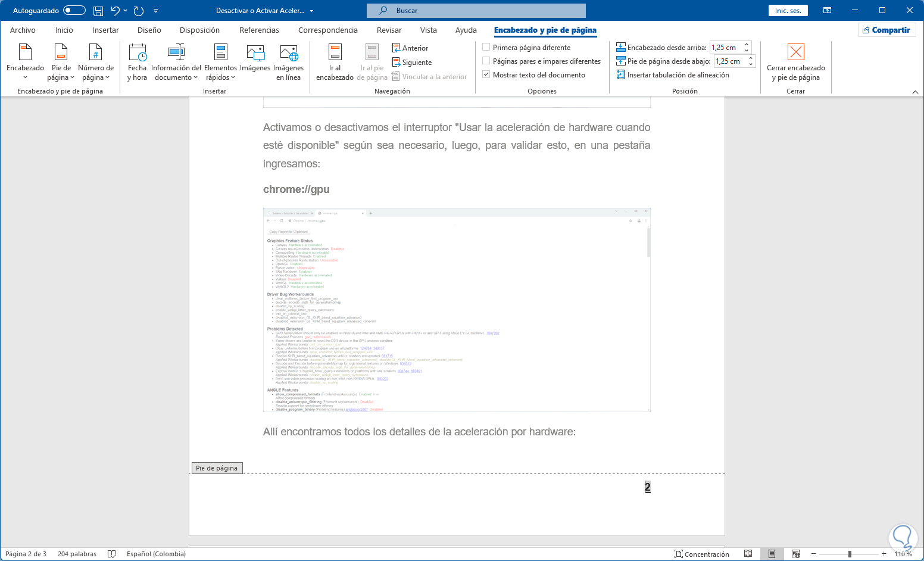Viewport: 924px width, 561px height.
Task: Switch to the Insertar ribbon tab
Action: [105, 30]
